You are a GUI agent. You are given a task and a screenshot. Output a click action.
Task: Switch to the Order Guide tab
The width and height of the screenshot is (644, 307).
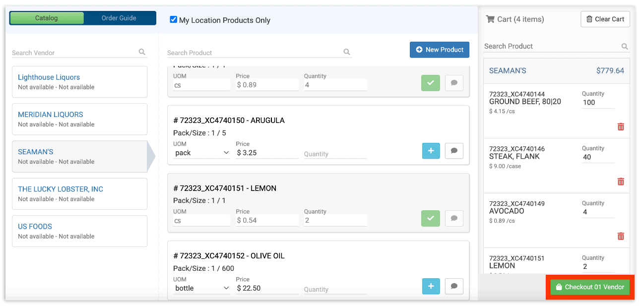click(x=119, y=18)
